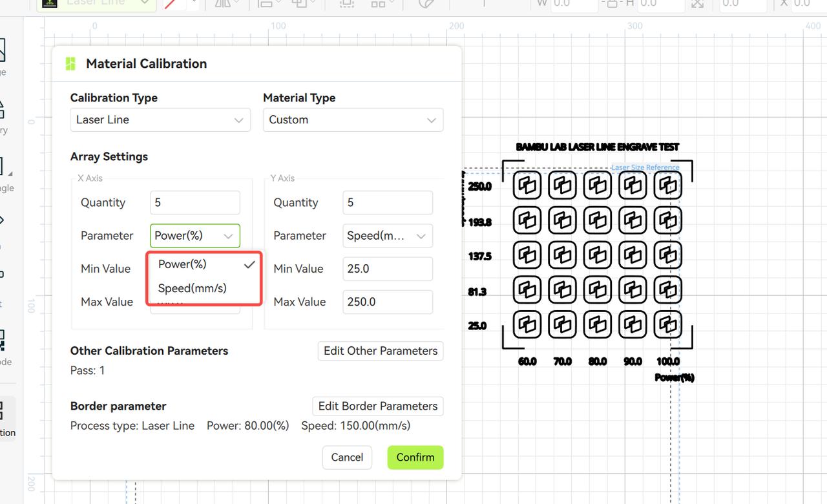The height and width of the screenshot is (504, 827).
Task: Select test cell at power 100.0, speed 25.0
Action: click(668, 324)
